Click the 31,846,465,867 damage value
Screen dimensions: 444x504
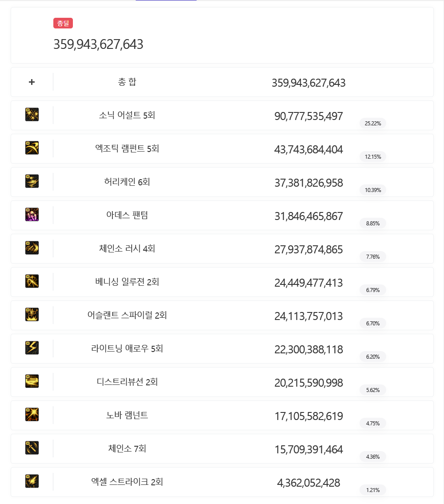(x=308, y=216)
